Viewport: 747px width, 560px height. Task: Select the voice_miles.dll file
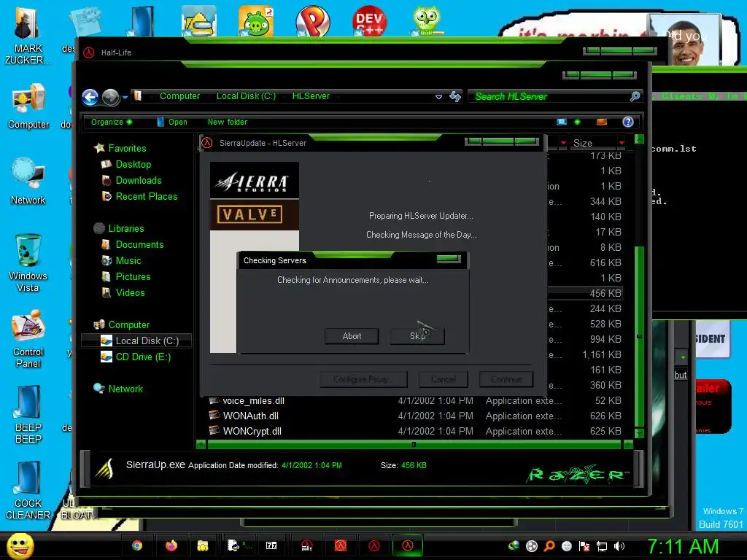point(253,401)
